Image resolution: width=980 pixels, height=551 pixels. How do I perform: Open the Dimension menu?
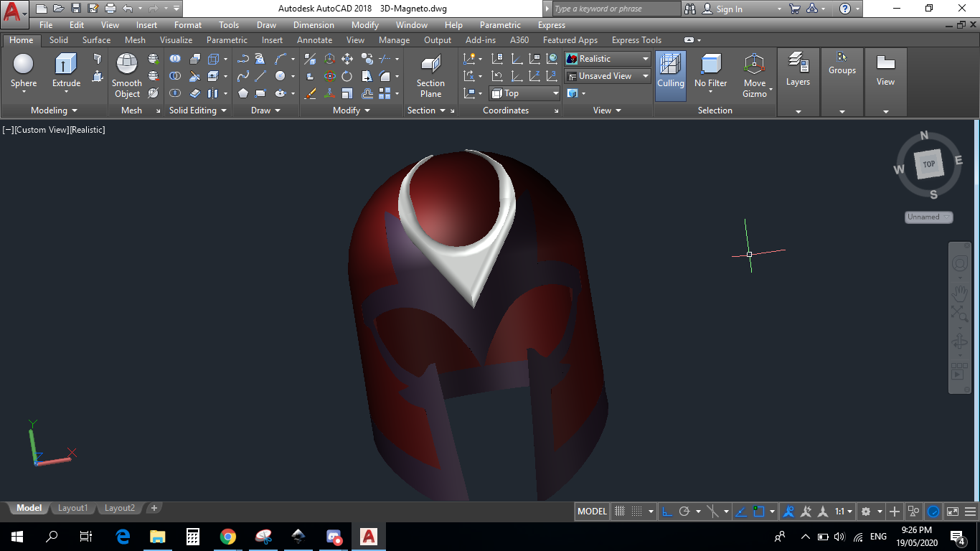(x=314, y=25)
